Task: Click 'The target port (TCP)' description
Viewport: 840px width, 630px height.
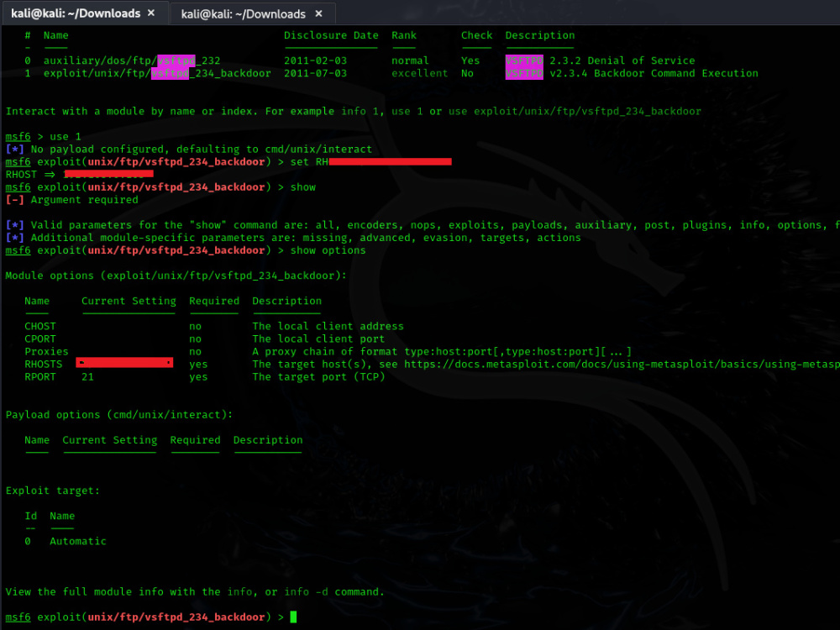Action: 318,377
